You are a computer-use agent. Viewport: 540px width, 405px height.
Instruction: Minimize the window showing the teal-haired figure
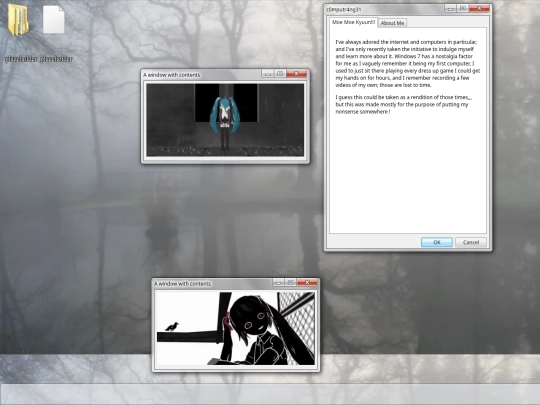(x=268, y=74)
